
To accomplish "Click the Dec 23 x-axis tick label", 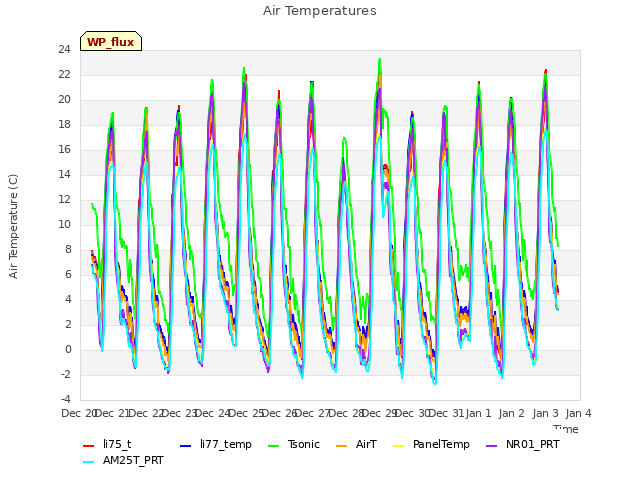I will coord(180,413).
